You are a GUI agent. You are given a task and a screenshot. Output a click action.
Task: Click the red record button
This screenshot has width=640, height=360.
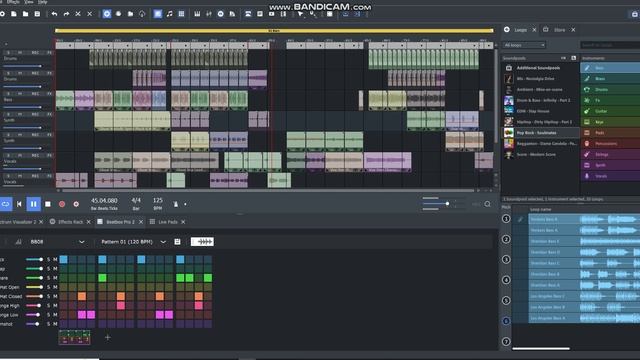(62, 204)
